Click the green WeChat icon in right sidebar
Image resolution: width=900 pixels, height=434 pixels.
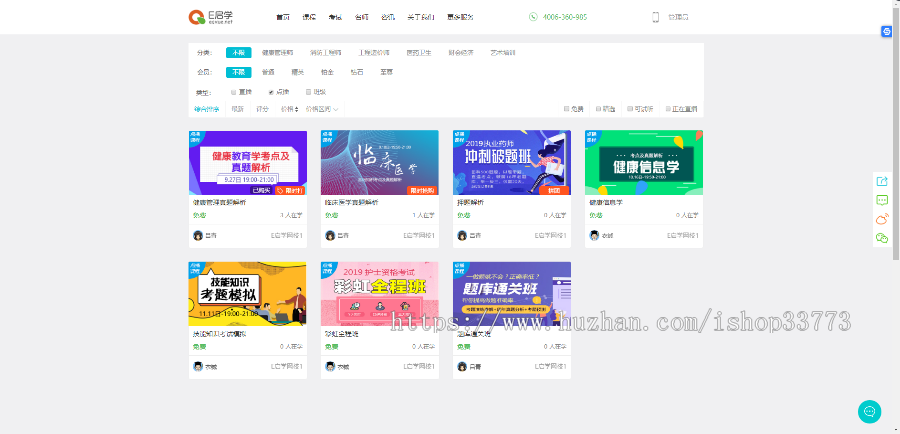coord(882,238)
